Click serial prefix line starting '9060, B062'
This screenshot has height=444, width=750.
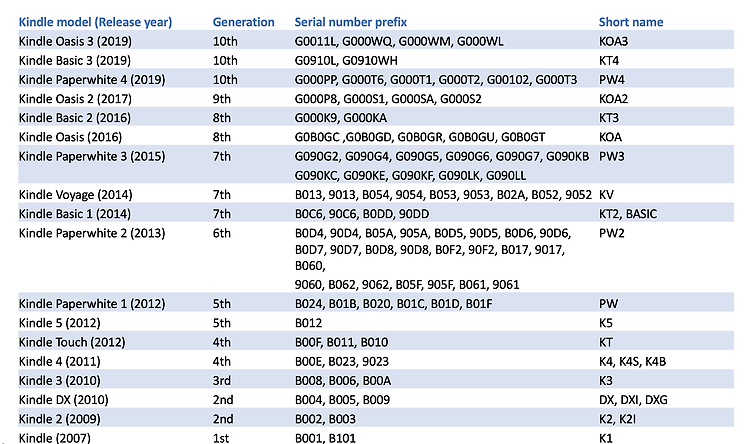coord(407,285)
